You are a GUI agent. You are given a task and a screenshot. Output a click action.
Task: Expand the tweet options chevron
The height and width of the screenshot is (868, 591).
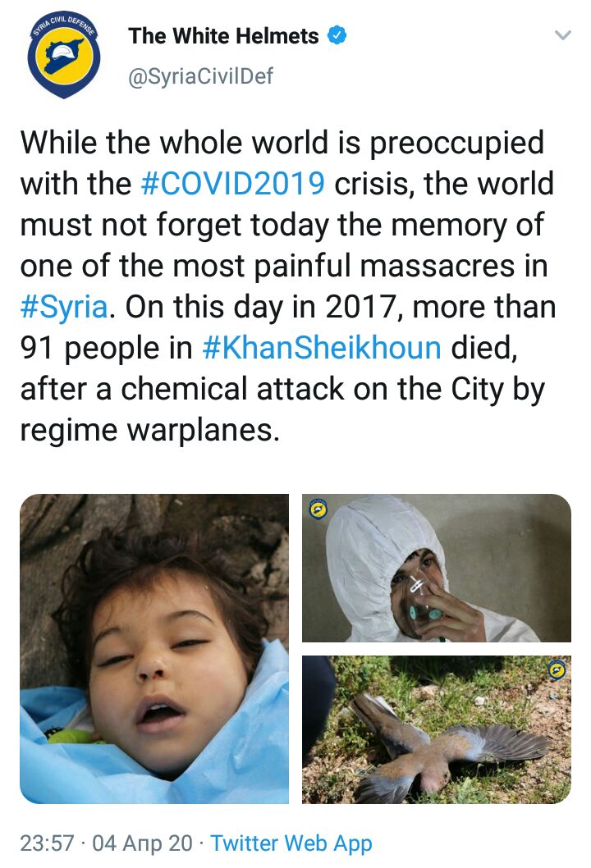pos(563,35)
